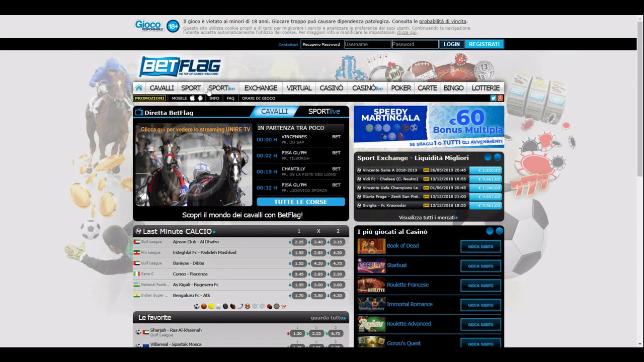644x362 pixels.
Task: Click GIOCA SUBITO for Book of Dead
Action: (480, 246)
